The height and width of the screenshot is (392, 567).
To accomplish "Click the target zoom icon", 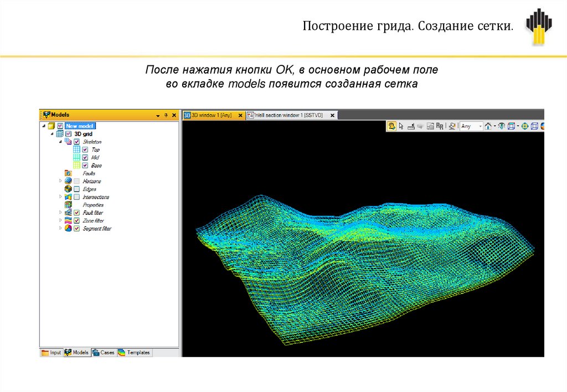I will [x=525, y=126].
